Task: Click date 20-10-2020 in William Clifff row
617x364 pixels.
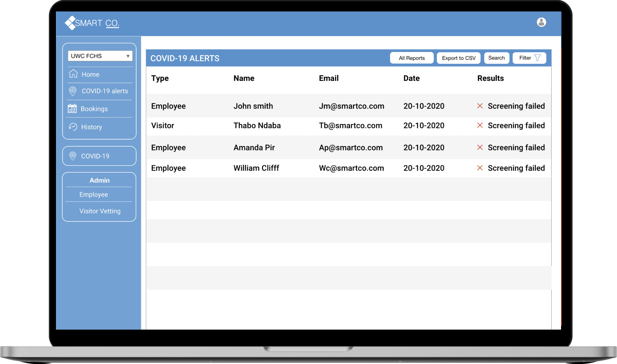Action: point(424,168)
